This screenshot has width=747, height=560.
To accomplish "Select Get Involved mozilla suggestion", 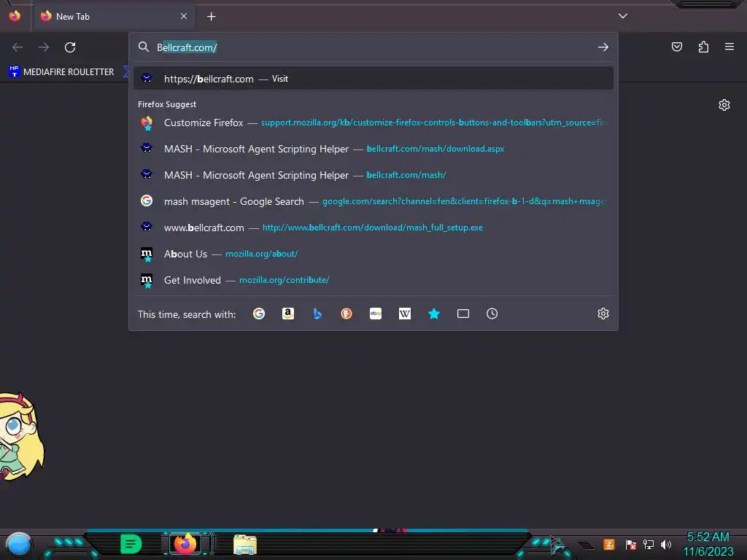I will 373,280.
